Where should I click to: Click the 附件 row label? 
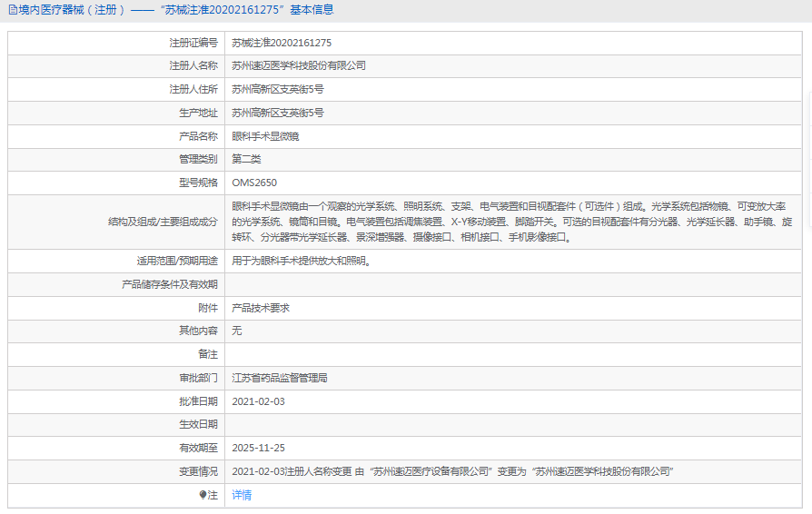[208, 308]
